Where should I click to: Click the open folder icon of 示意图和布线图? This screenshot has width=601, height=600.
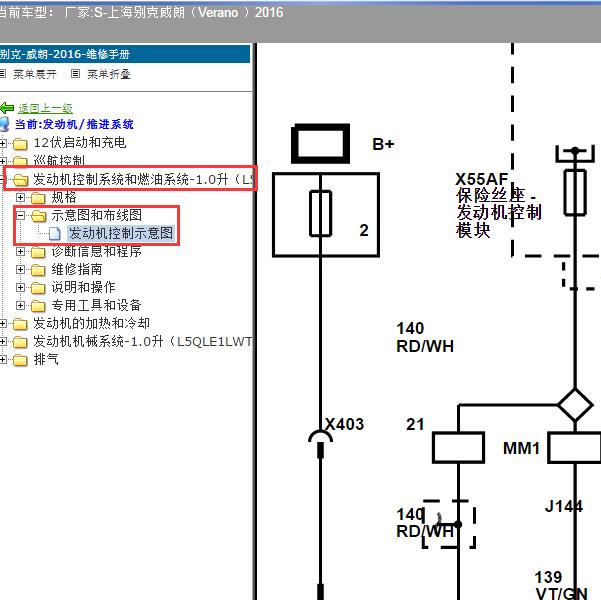point(38,216)
